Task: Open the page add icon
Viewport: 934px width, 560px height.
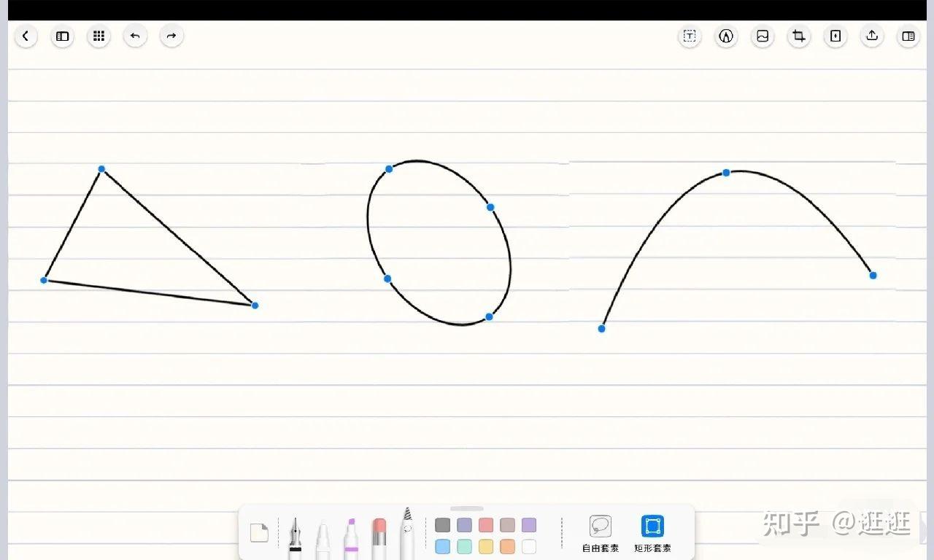Action: [x=835, y=36]
